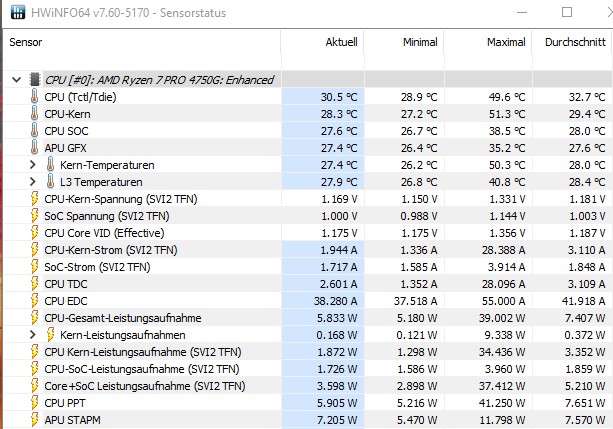Select the CPU-Kern temperature row
Image resolution: width=613 pixels, height=429 pixels.
coord(308,114)
